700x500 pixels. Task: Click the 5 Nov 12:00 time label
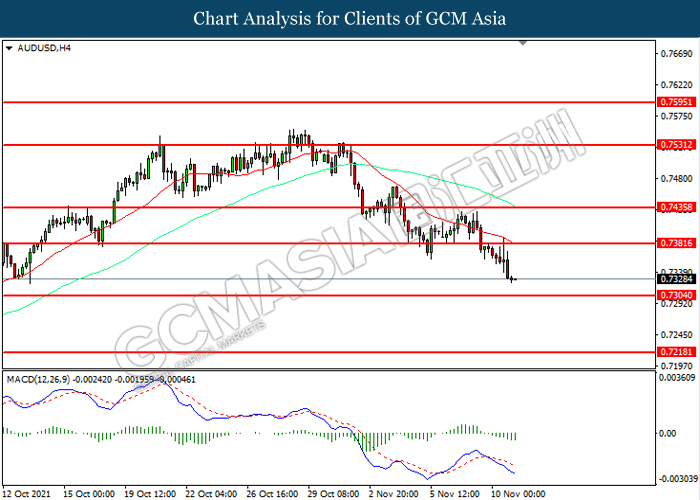pyautogui.click(x=454, y=493)
